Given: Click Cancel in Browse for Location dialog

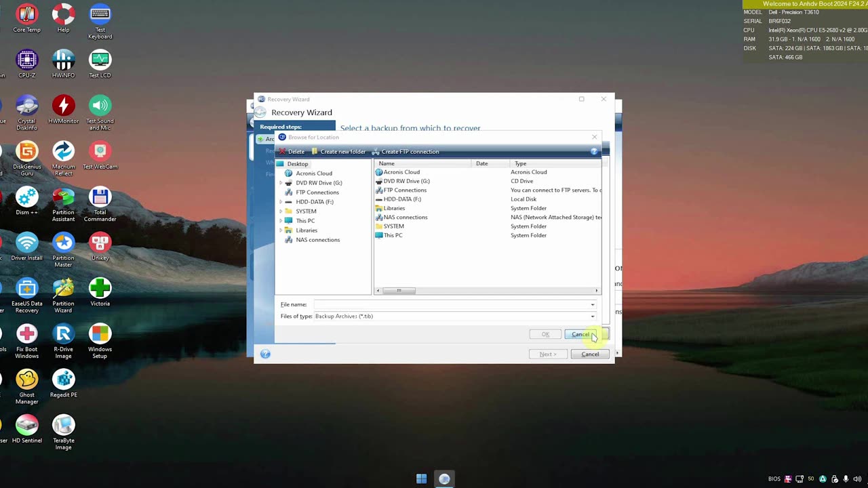Looking at the screenshot, I should point(580,334).
